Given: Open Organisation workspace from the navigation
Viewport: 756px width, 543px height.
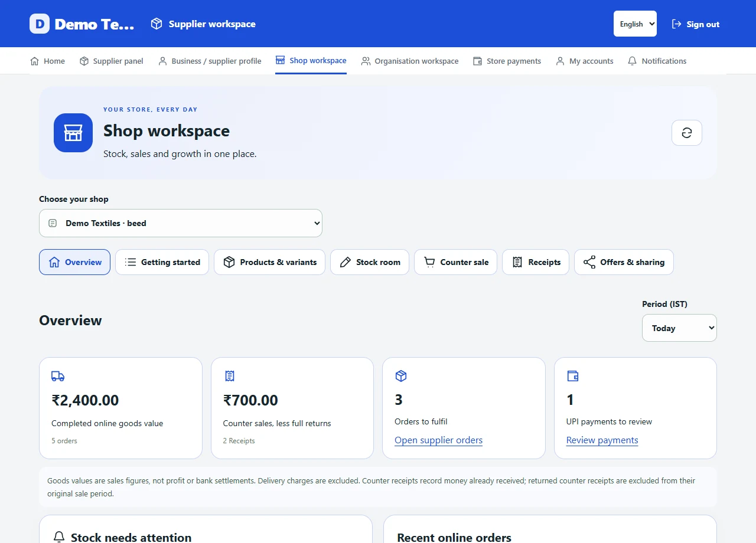Looking at the screenshot, I should 410,61.
